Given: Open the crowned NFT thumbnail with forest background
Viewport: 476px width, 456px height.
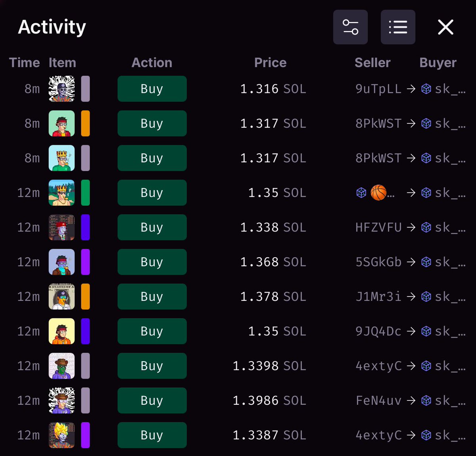Looking at the screenshot, I should [61, 193].
